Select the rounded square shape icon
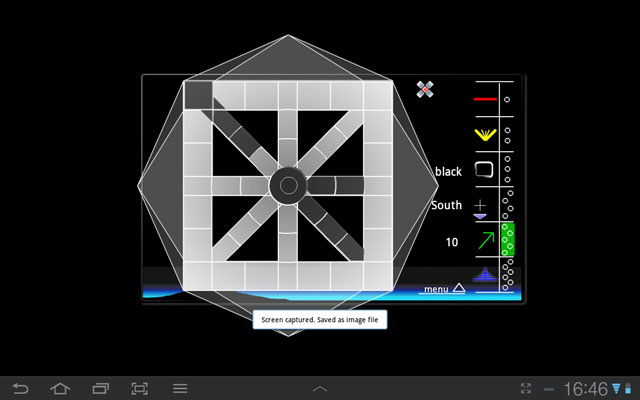 click(x=484, y=170)
